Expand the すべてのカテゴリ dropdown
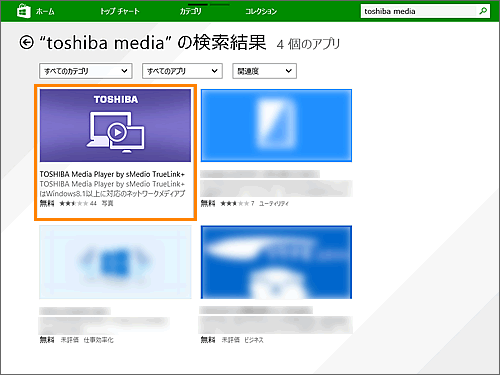Screen dimensions: 500x375 click(86, 71)
